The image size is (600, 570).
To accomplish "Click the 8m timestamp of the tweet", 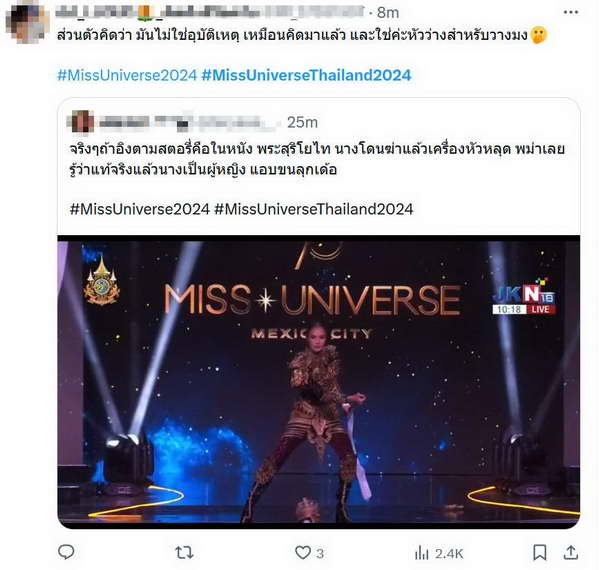I will click(388, 13).
